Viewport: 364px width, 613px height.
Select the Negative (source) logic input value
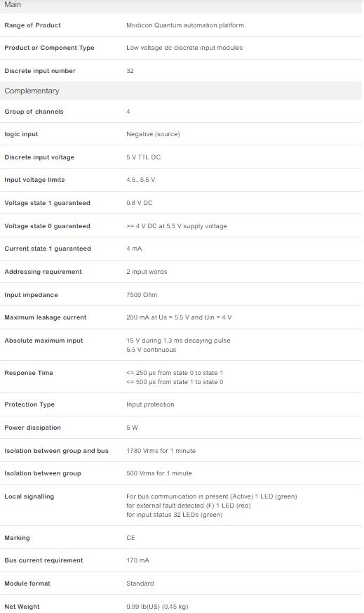[153, 134]
